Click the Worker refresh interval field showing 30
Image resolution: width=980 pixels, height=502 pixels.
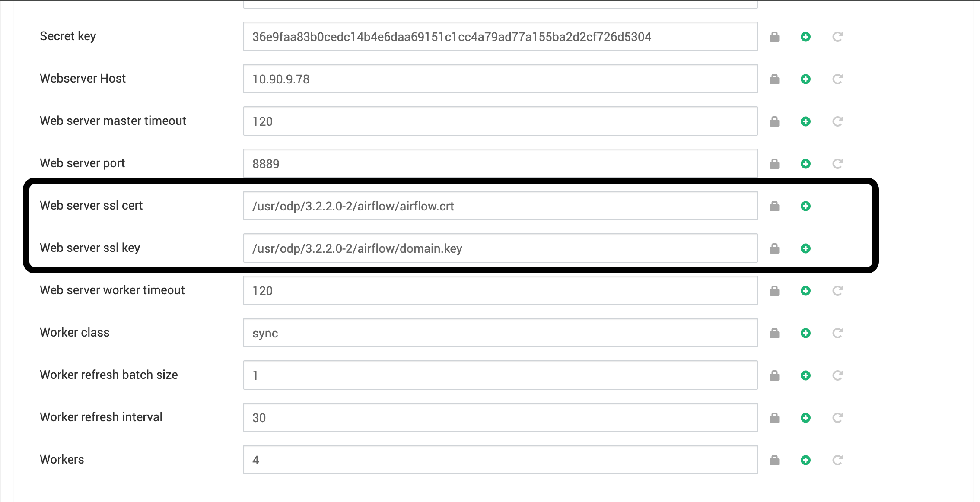point(500,417)
